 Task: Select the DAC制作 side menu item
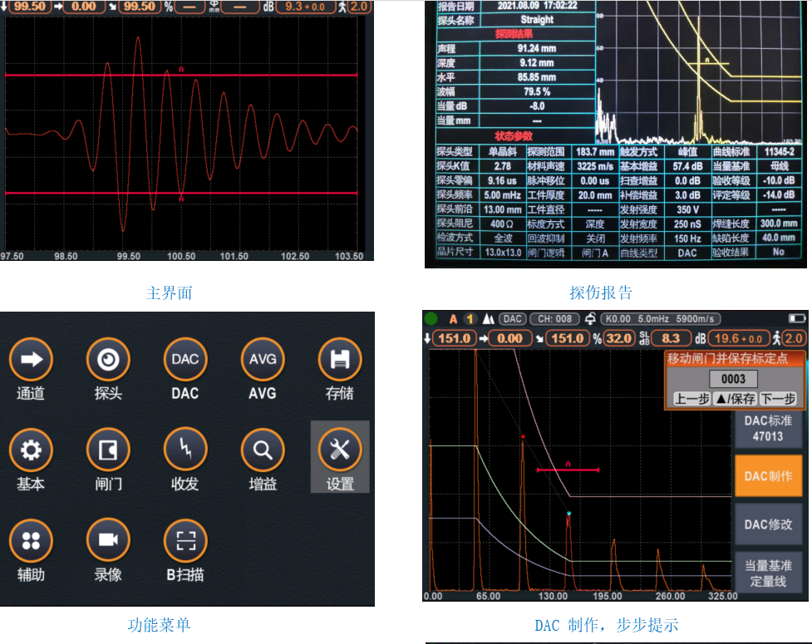pos(768,477)
